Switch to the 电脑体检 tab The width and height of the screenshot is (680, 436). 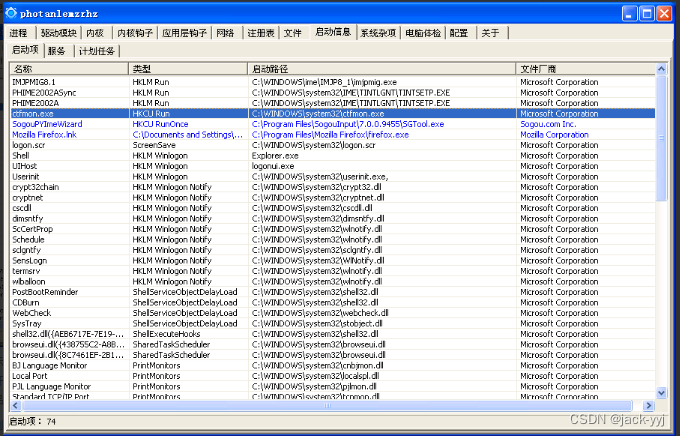coord(423,33)
